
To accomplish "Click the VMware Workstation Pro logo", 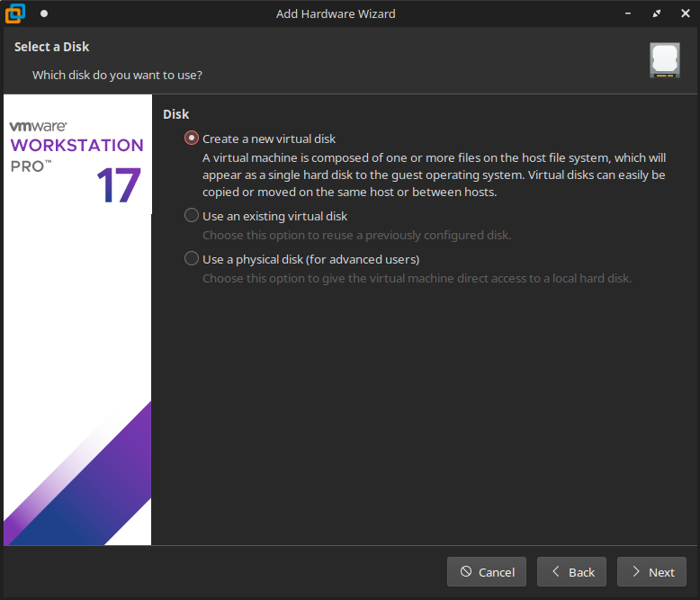I will click(76, 147).
